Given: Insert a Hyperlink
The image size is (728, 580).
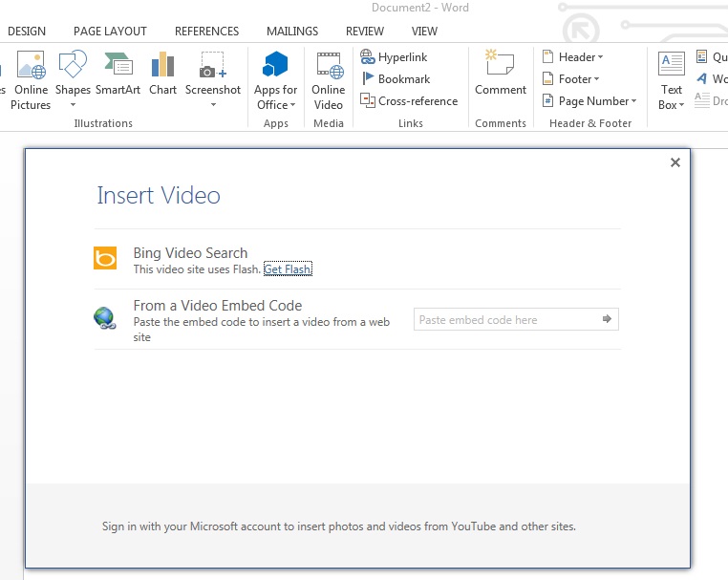Looking at the screenshot, I should pos(394,57).
